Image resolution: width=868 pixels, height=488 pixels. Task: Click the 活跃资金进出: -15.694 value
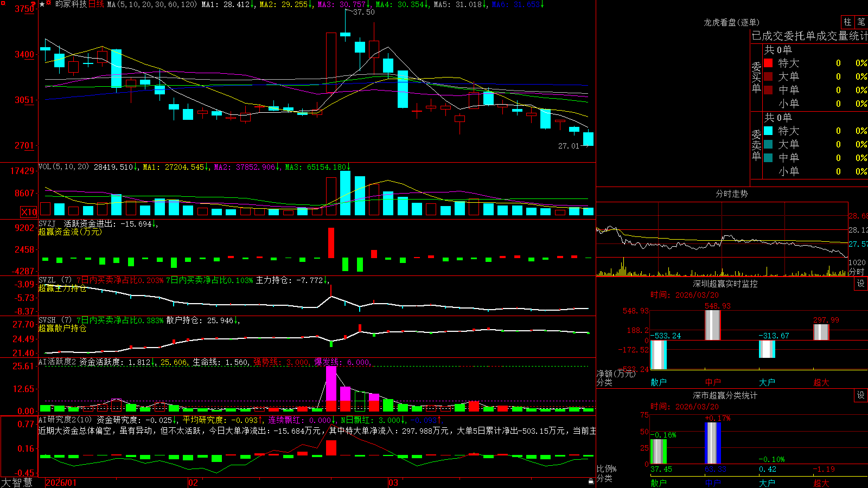(x=111, y=224)
